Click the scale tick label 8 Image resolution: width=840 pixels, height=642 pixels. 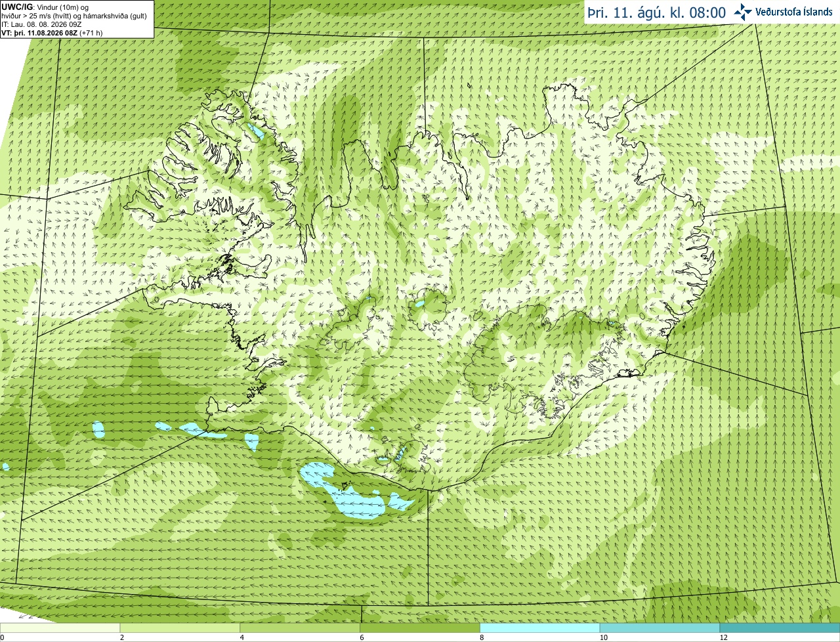click(482, 637)
